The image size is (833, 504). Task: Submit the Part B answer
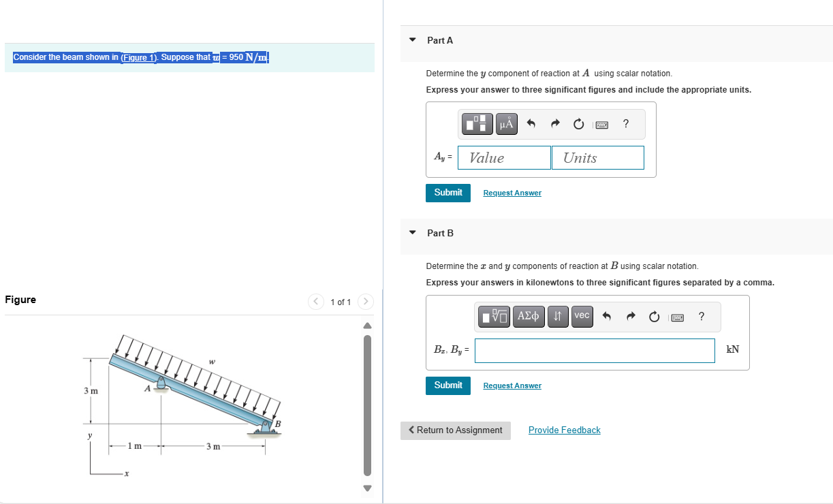[447, 385]
